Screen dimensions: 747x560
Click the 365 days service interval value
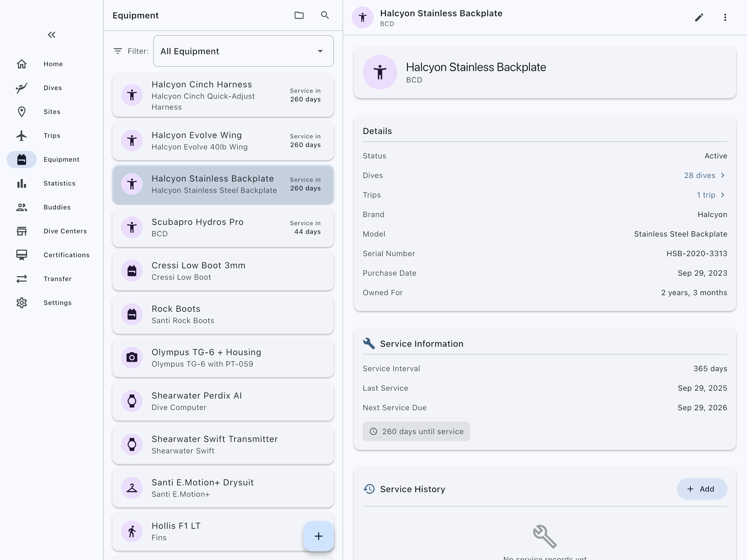(710, 369)
